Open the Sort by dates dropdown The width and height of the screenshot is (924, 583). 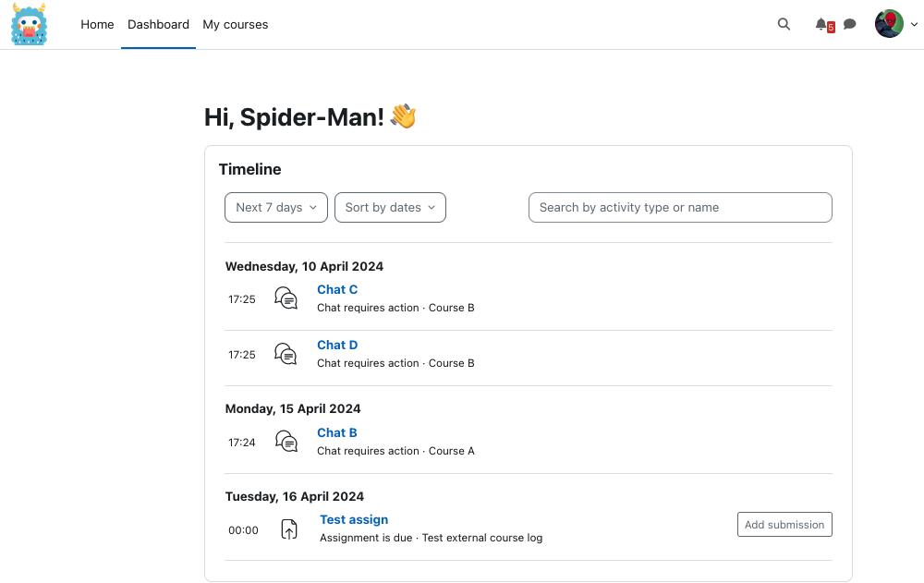390,208
